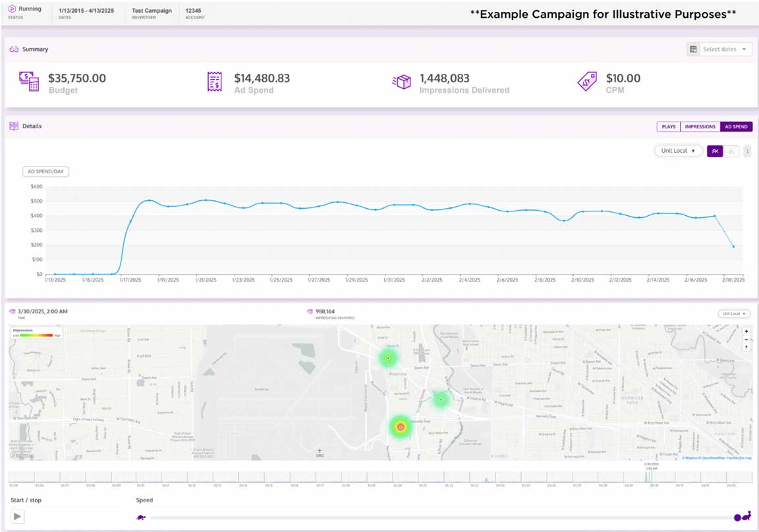Open the Unit Local dropdown above the chart
The height and width of the screenshot is (532, 759).
click(x=678, y=151)
